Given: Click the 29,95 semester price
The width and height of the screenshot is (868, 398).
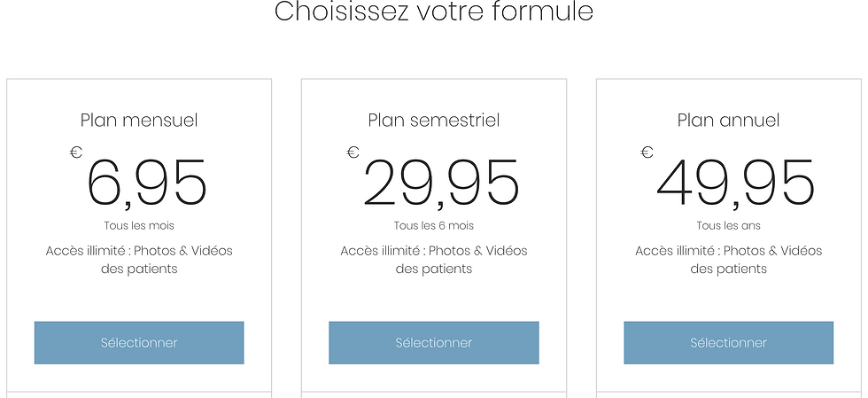Looking at the screenshot, I should (441, 183).
